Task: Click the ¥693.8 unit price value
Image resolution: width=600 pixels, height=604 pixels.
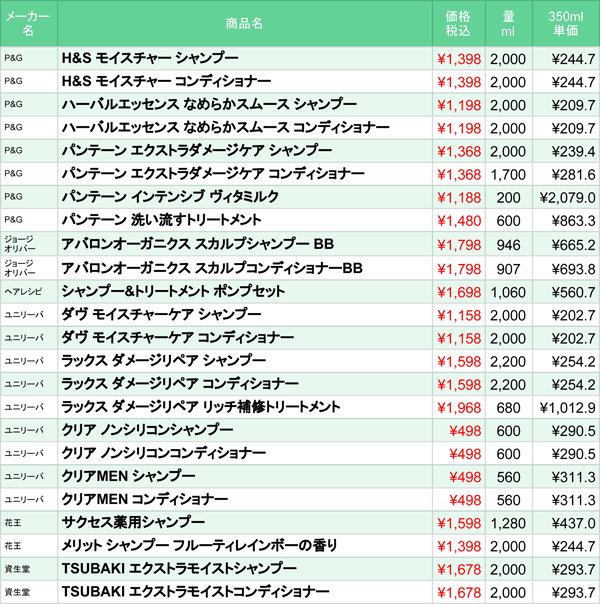Action: tap(573, 269)
